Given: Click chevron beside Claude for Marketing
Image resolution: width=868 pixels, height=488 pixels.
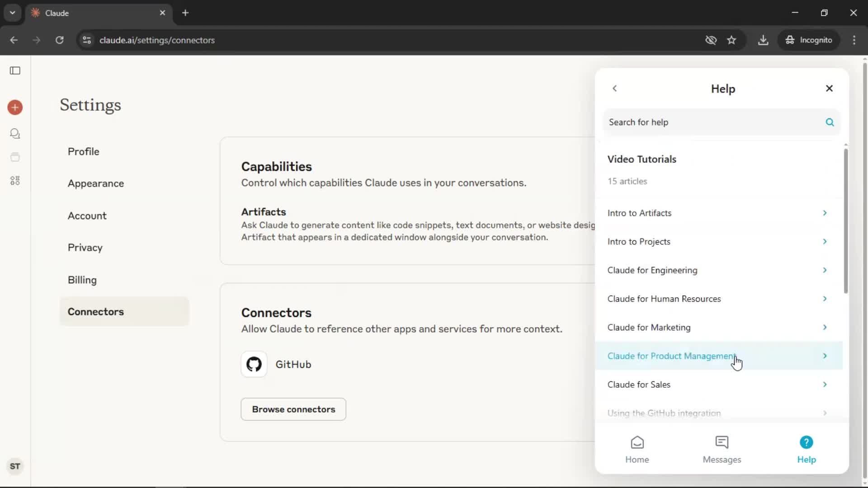Looking at the screenshot, I should click(825, 327).
